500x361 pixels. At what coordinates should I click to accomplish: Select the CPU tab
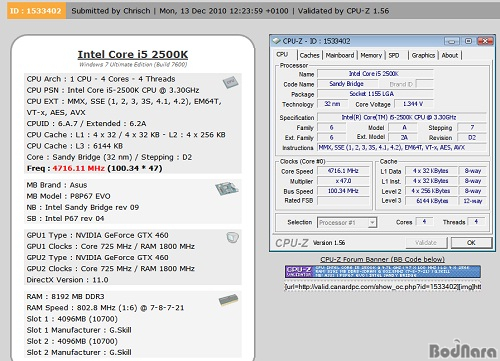[282, 54]
